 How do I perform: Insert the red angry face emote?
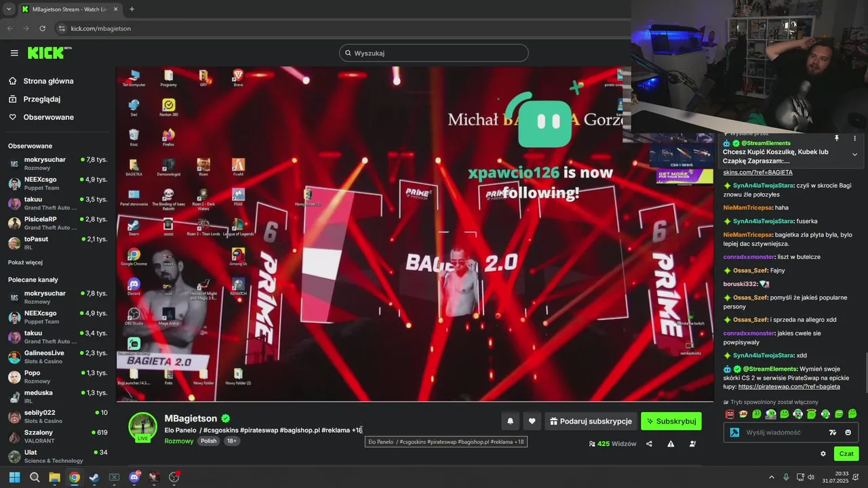click(x=730, y=413)
